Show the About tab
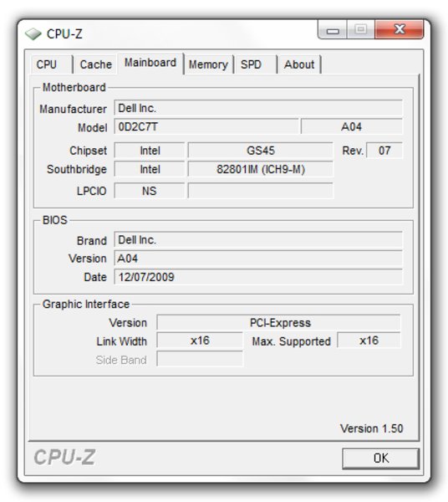The height and width of the screenshot is (502, 448). 299,64
